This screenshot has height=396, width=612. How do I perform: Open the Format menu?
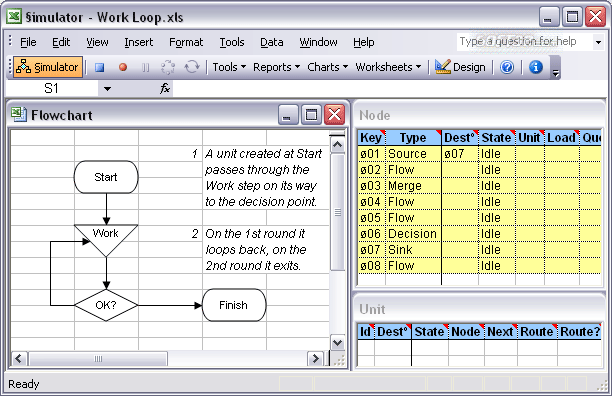186,42
